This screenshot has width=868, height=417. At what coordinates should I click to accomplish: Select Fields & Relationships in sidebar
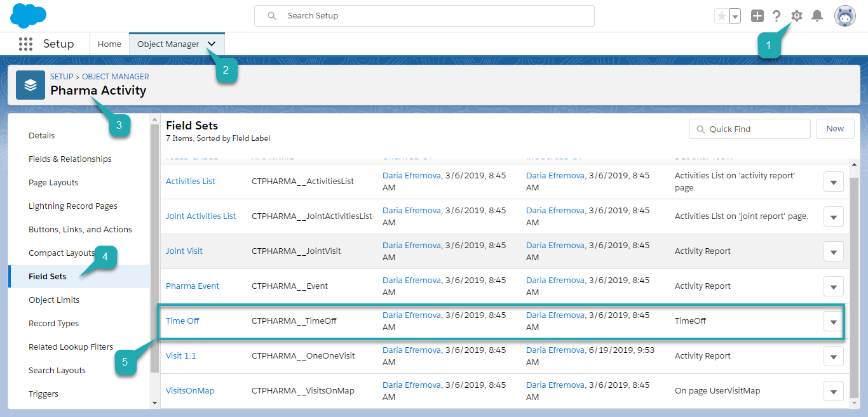pos(70,159)
